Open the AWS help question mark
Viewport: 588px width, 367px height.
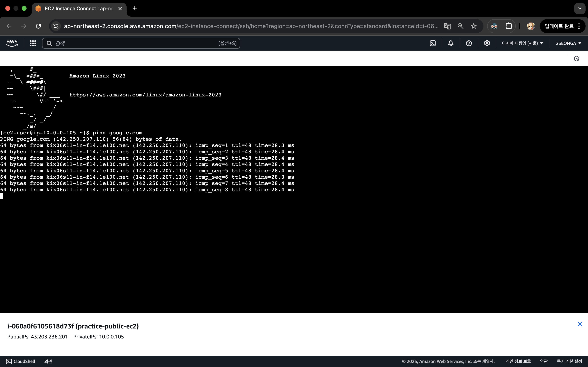469,43
